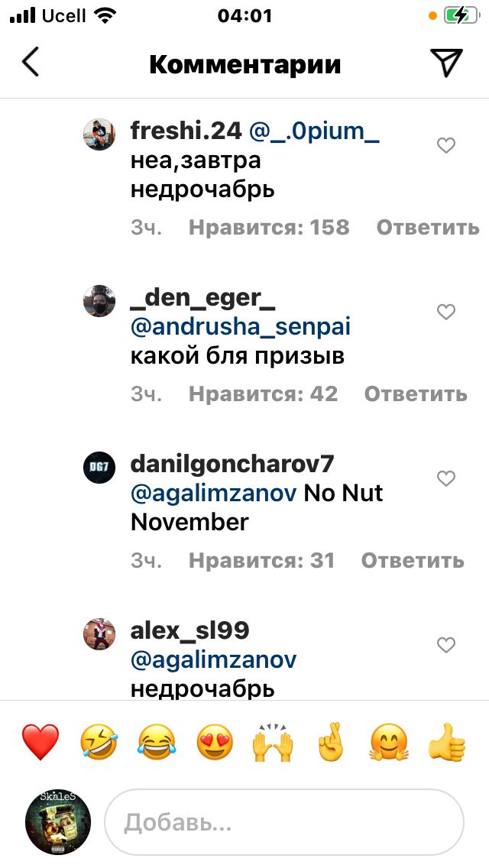Like the danilgoncharov7 comment
Screen dimensions: 489x868
pos(445,478)
